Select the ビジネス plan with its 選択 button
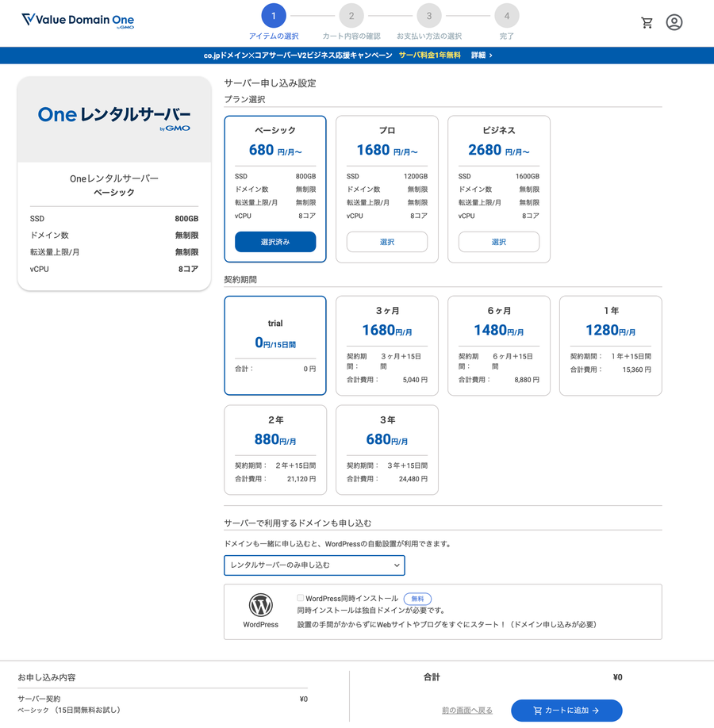714x728 pixels. coord(499,242)
